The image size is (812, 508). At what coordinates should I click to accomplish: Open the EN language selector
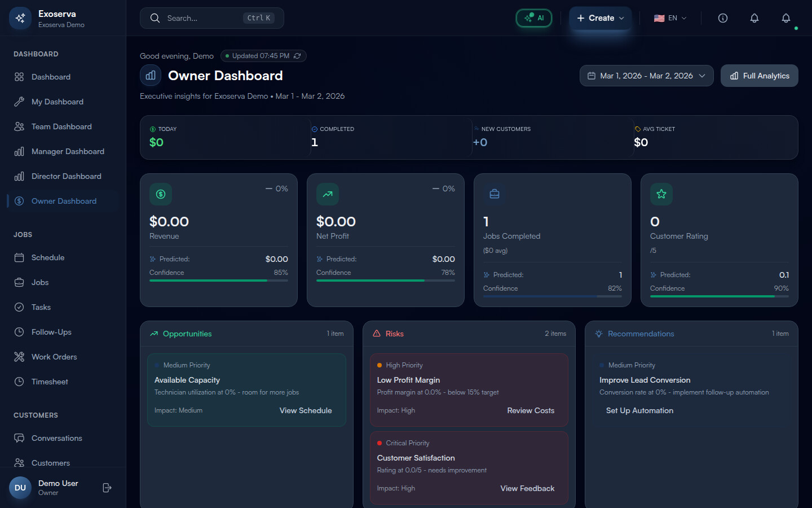click(670, 18)
